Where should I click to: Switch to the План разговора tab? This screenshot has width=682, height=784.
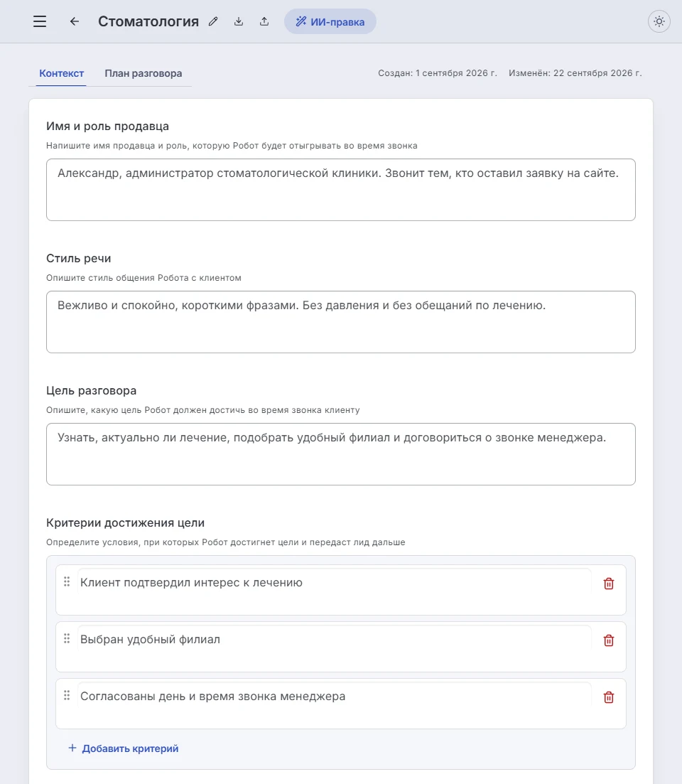(144, 73)
